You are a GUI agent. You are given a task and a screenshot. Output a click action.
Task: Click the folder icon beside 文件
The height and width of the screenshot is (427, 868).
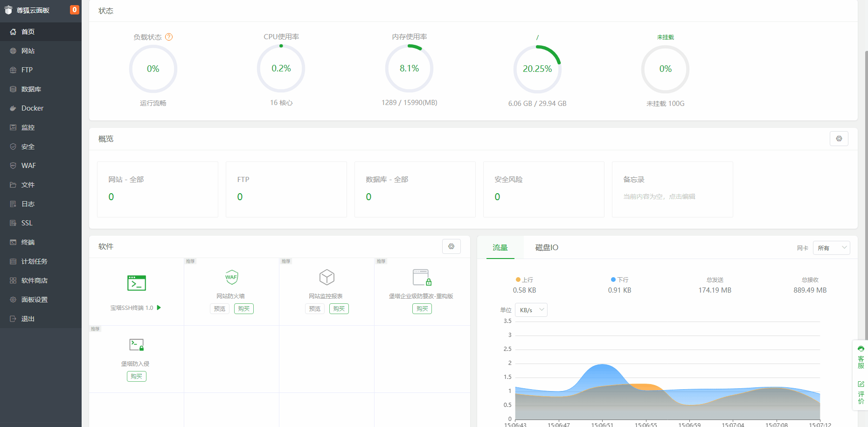[13, 185]
